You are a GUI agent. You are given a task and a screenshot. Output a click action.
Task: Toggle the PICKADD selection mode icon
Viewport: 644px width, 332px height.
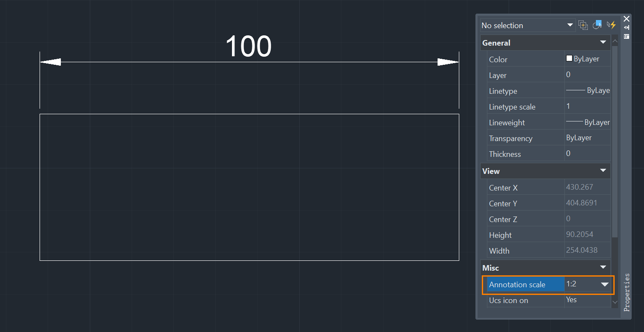point(583,25)
